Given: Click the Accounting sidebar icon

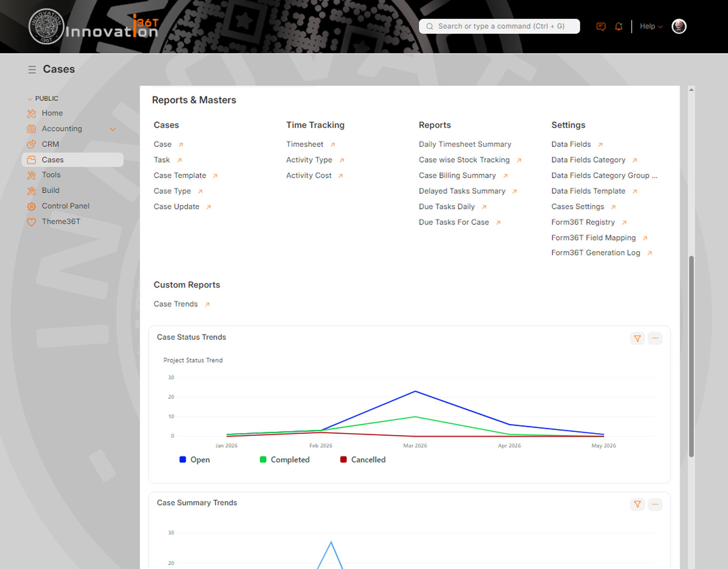Looking at the screenshot, I should pos(32,129).
